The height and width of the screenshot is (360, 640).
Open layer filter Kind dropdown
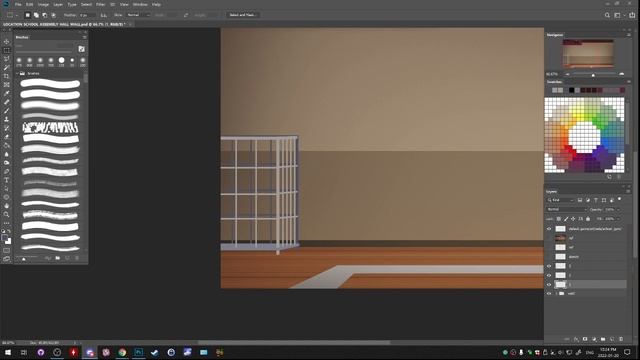pos(561,200)
